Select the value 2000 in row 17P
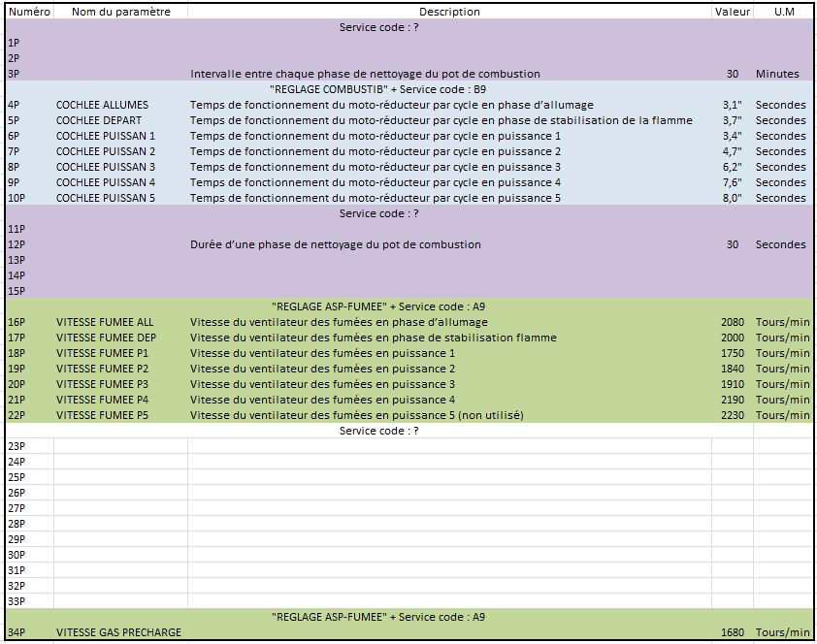The width and height of the screenshot is (817, 644). click(x=732, y=338)
